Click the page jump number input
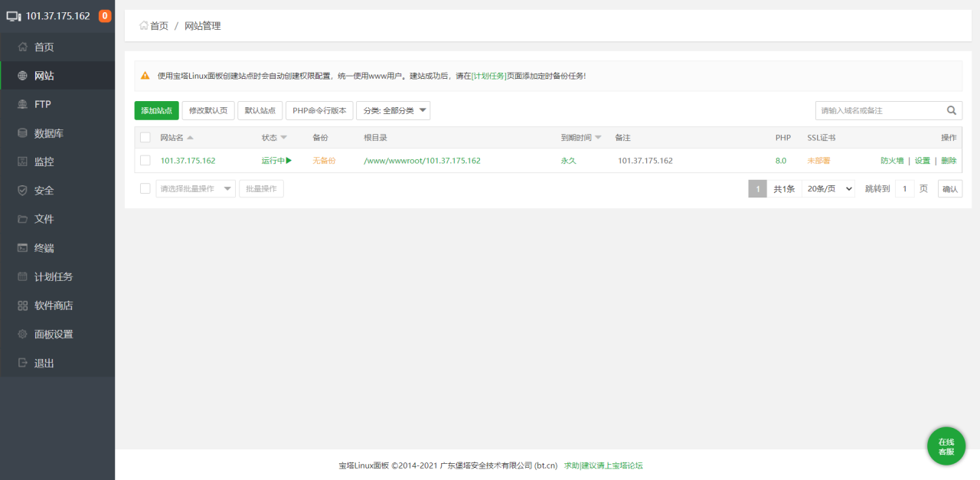The image size is (980, 480). point(904,188)
